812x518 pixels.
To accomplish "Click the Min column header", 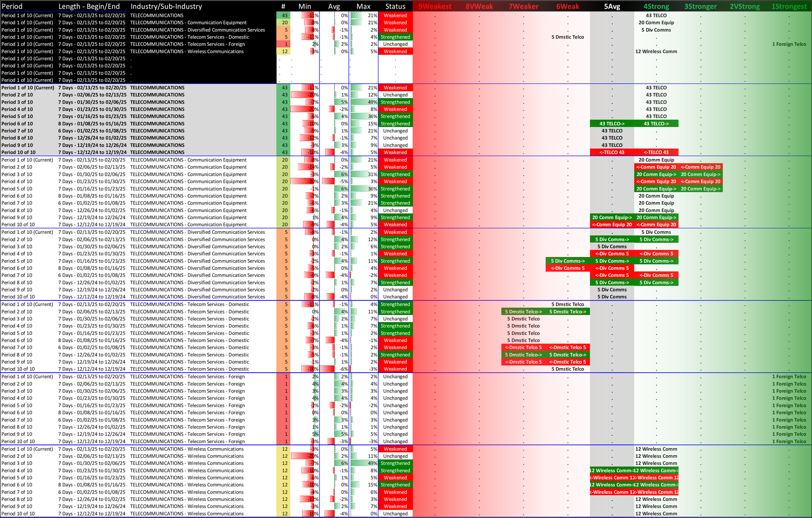I will coord(304,6).
